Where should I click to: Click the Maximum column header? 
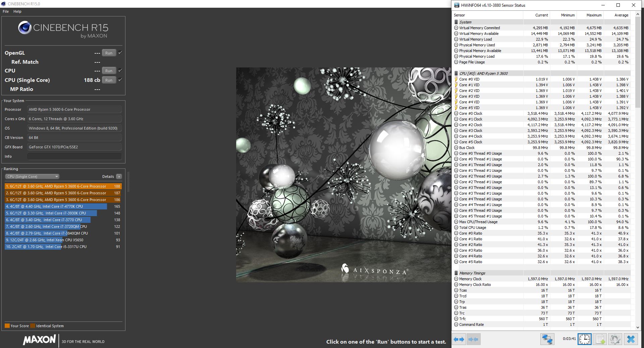point(590,15)
